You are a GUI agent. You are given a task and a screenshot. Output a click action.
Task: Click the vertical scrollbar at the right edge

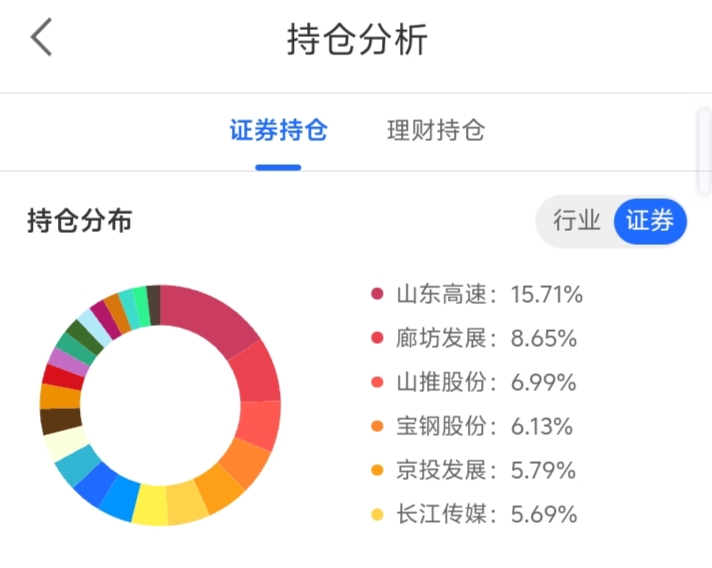tap(704, 152)
